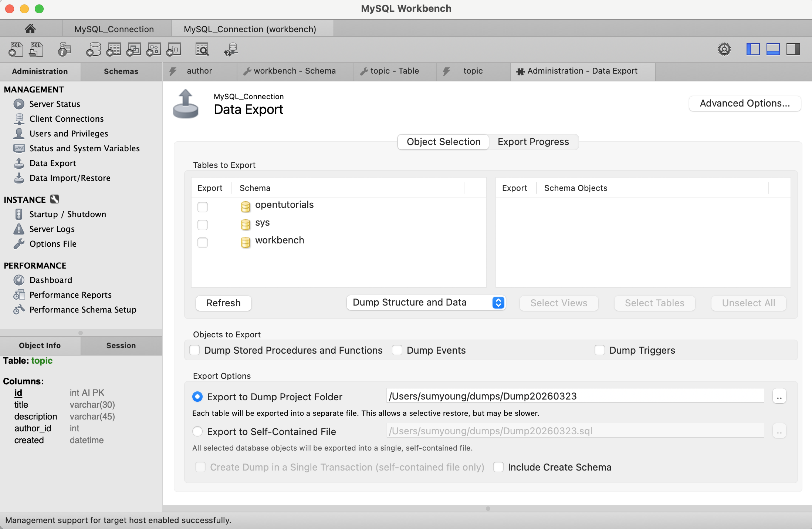Click the search table data icon
This screenshot has height=529, width=812.
202,49
